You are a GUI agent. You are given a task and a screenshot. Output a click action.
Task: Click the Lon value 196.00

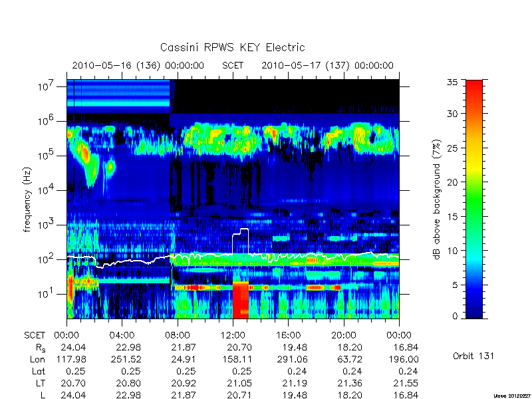[403, 359]
